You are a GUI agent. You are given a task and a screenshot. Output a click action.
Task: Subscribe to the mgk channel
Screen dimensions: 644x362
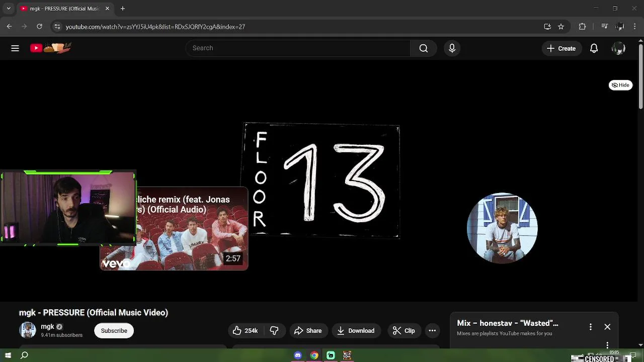[114, 330]
